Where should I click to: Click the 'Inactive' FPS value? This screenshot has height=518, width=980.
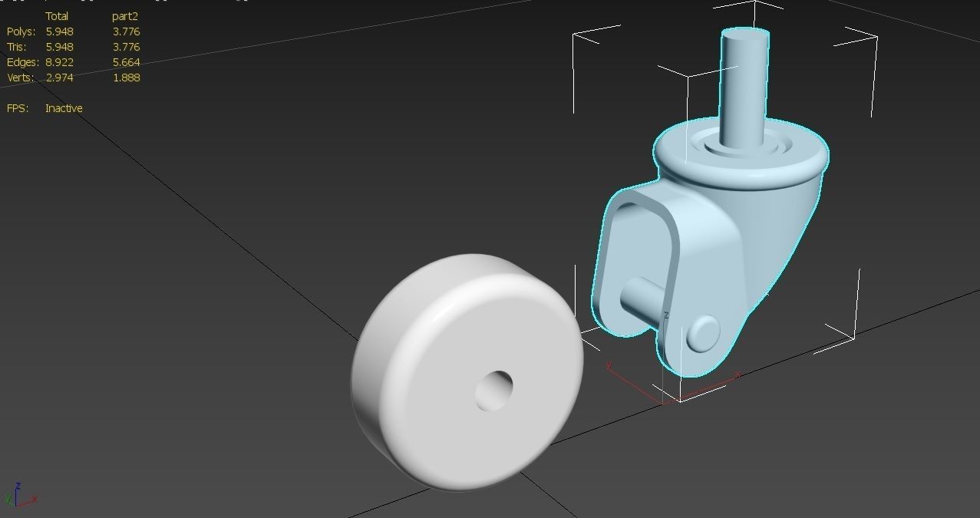pos(64,108)
